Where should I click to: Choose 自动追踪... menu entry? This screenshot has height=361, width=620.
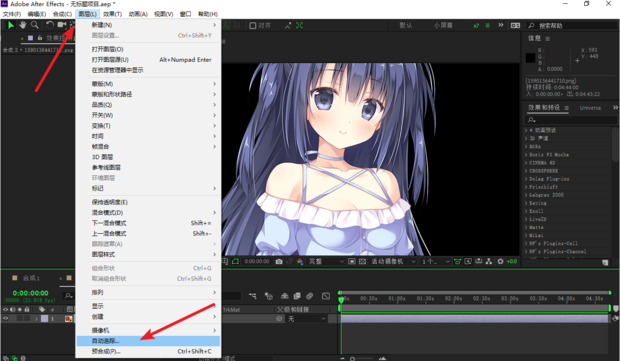[x=148, y=341]
